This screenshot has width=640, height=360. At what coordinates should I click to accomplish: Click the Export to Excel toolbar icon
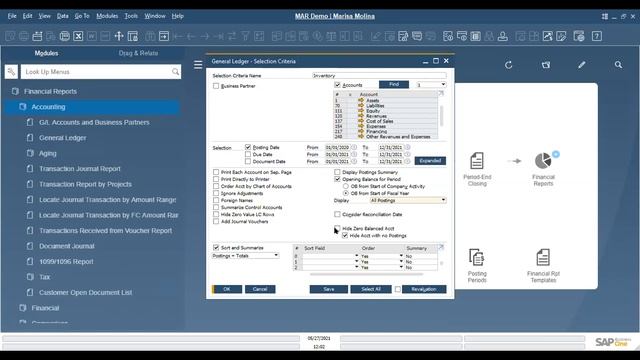tap(78, 36)
